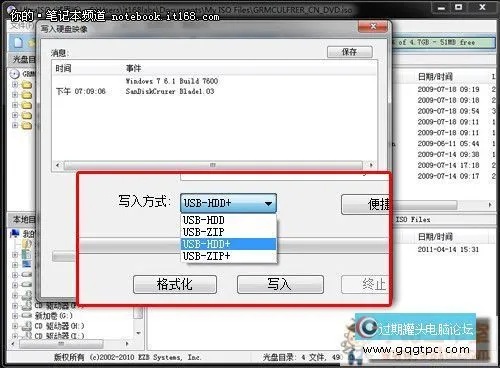This screenshot has height=368, width=500.
Task: Click the 写入 button
Action: click(x=280, y=284)
